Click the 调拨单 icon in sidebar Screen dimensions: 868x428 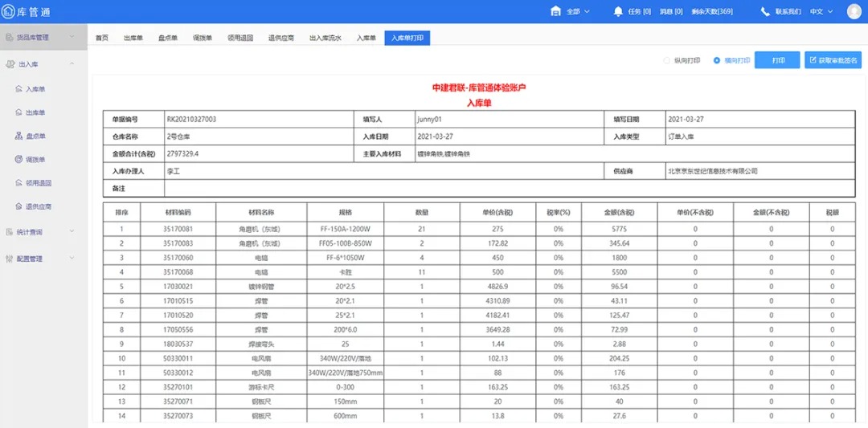[18, 159]
